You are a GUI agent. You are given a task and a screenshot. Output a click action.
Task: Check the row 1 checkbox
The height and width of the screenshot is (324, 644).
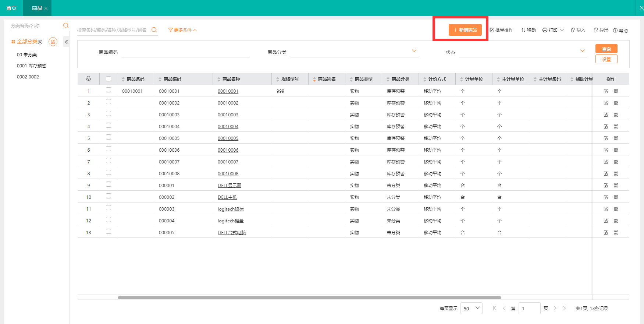coord(108,90)
